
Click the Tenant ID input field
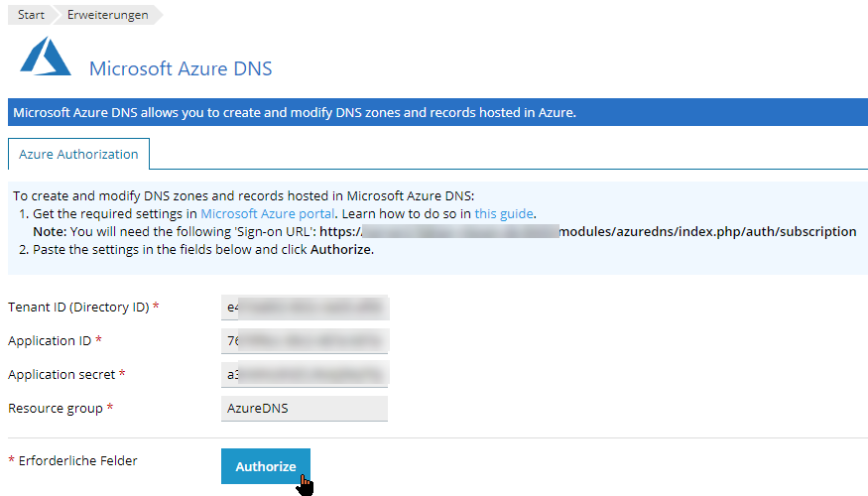(305, 308)
